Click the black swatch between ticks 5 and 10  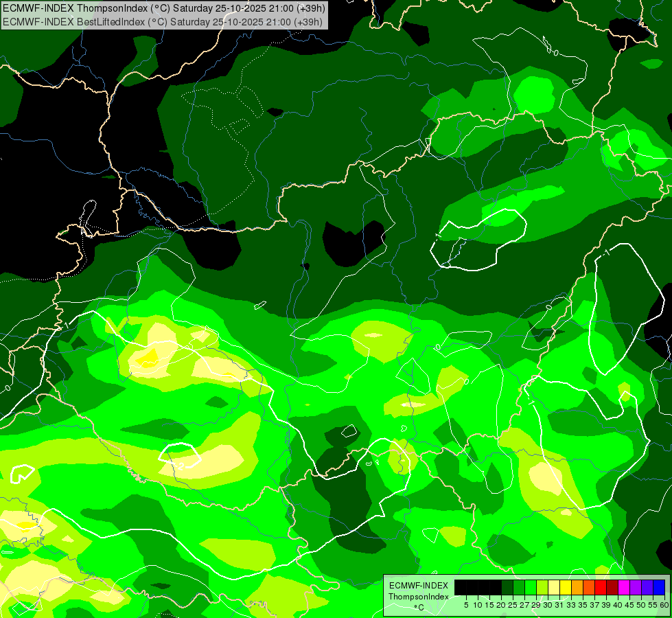coord(472,587)
